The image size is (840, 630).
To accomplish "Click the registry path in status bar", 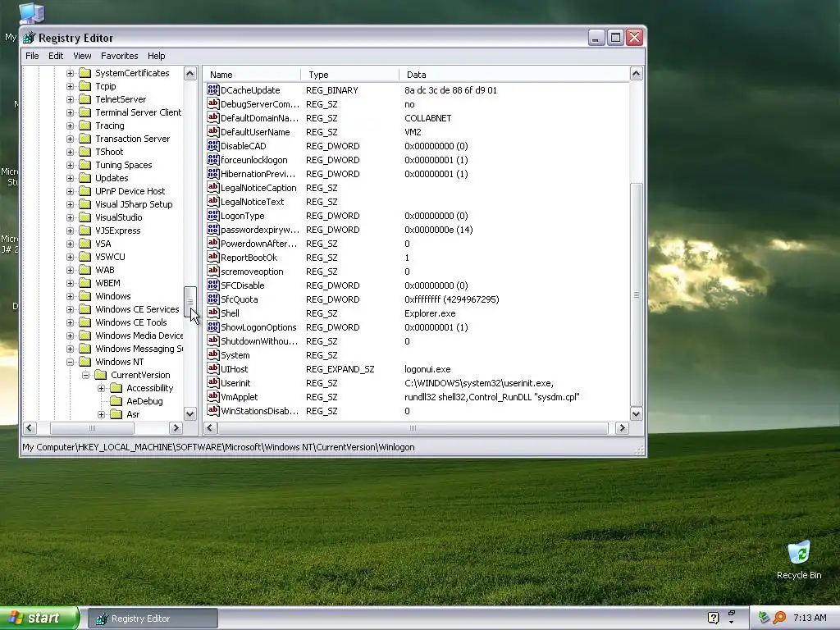I will tap(218, 447).
